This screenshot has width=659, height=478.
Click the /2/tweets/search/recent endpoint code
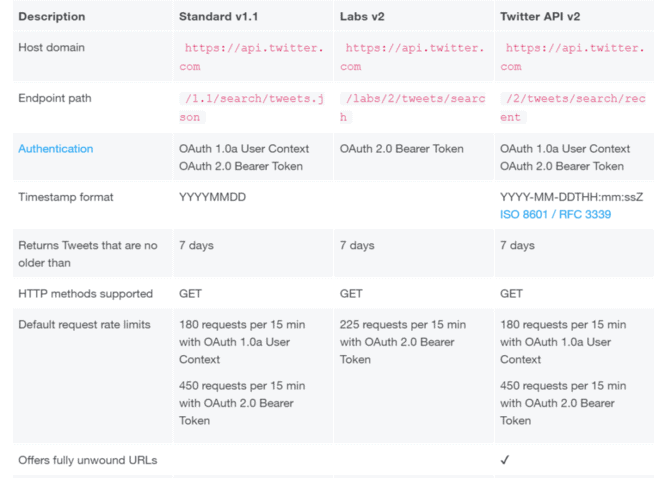point(573,108)
